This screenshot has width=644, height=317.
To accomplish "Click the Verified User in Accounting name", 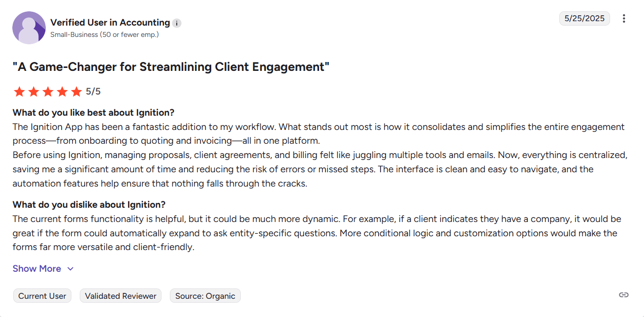I will tap(110, 23).
